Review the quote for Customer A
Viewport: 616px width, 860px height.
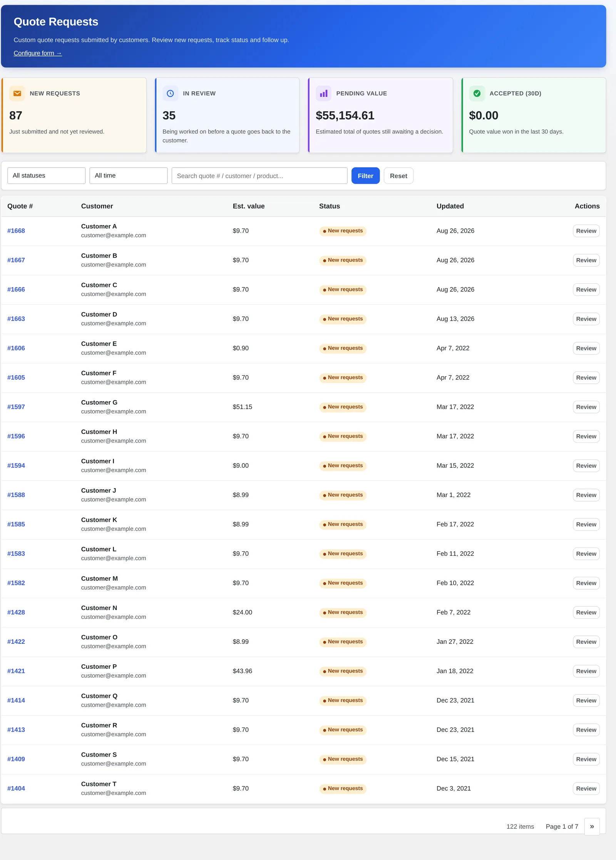(x=586, y=231)
